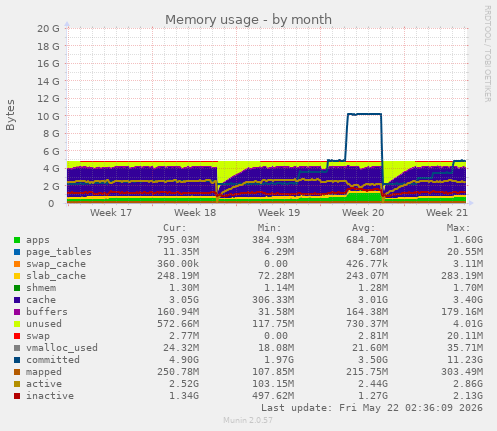Click the shmem dark green swatch
This screenshot has width=497, height=431.
(x=17, y=288)
